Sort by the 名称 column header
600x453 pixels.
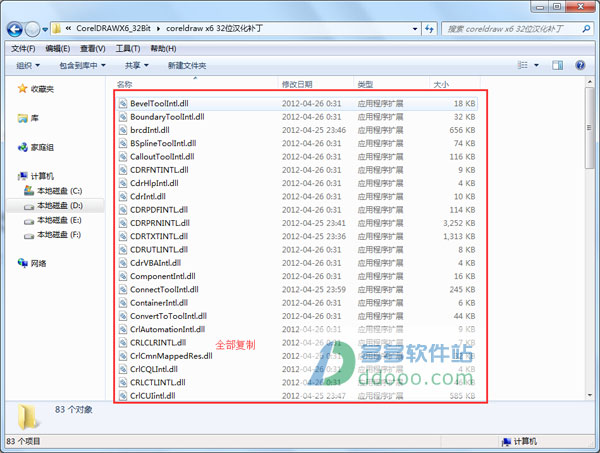tap(196, 84)
